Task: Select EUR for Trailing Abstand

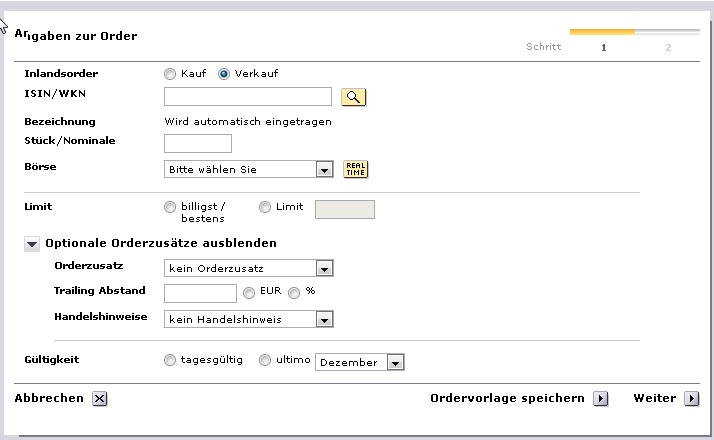Action: (x=250, y=293)
